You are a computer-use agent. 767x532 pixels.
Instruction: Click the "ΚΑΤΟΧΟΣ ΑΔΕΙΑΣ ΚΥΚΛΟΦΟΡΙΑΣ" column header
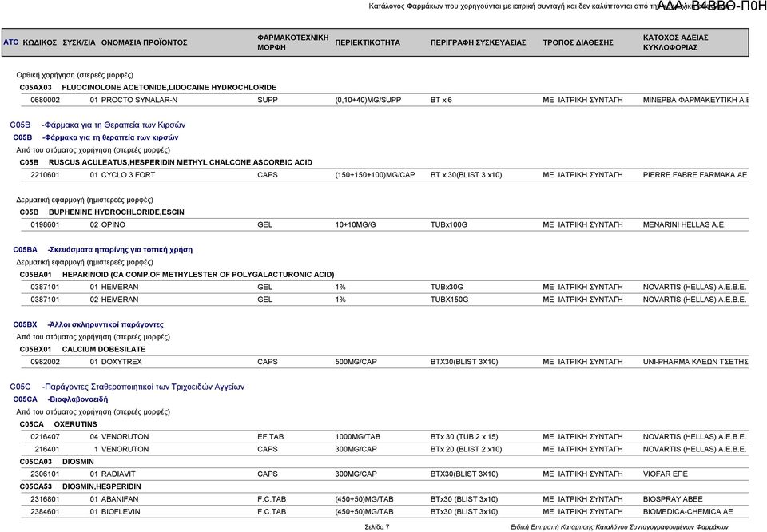[x=676, y=42]
